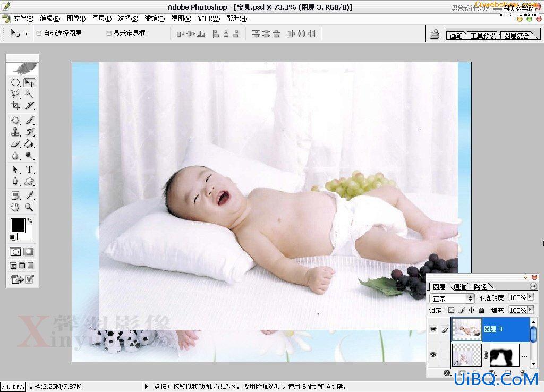Open the 视图(V) menu
Viewport: 544px width, 392px height.
pyautogui.click(x=181, y=19)
